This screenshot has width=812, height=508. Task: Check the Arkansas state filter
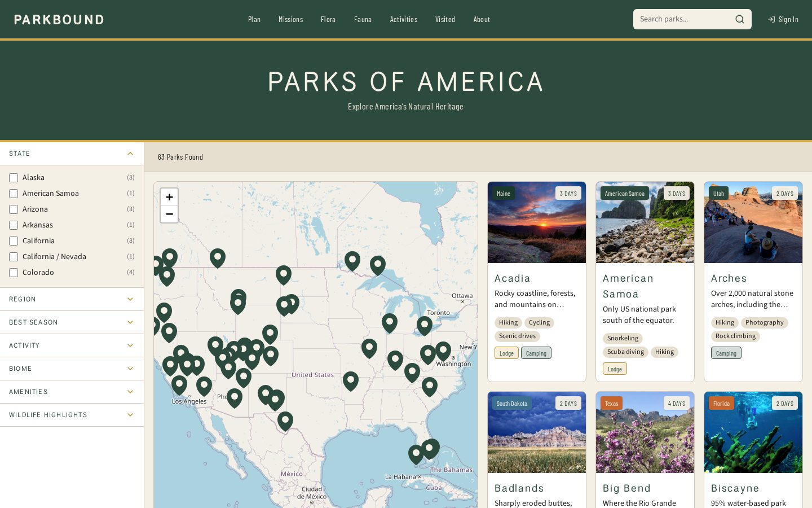point(14,225)
